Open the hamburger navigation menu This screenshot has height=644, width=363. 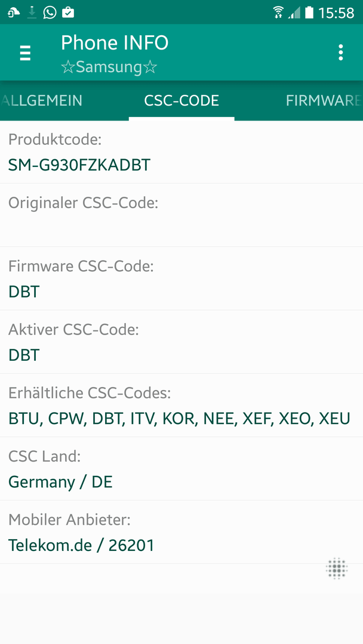[25, 53]
